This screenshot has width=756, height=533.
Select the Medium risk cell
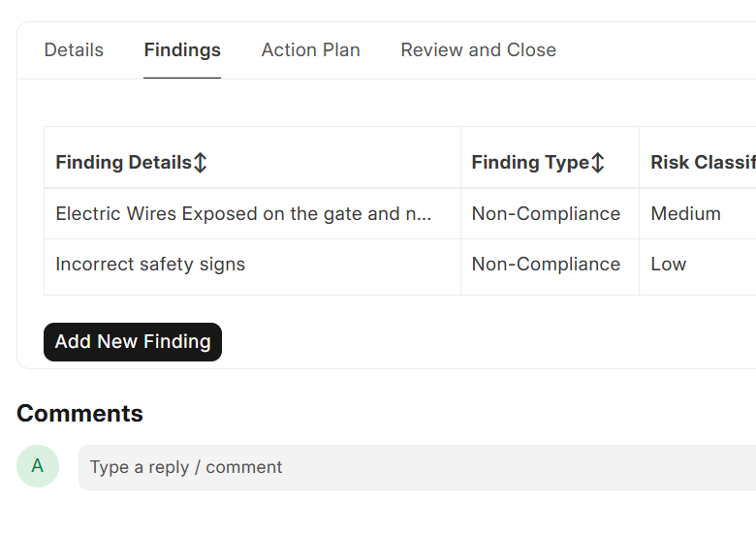coord(685,214)
